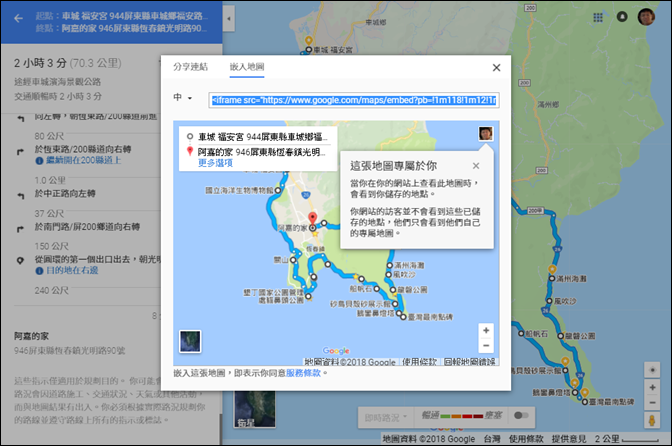Viewport: 672px width, 446px height.
Task: Click the Street View pegman icon
Action: coord(652,420)
